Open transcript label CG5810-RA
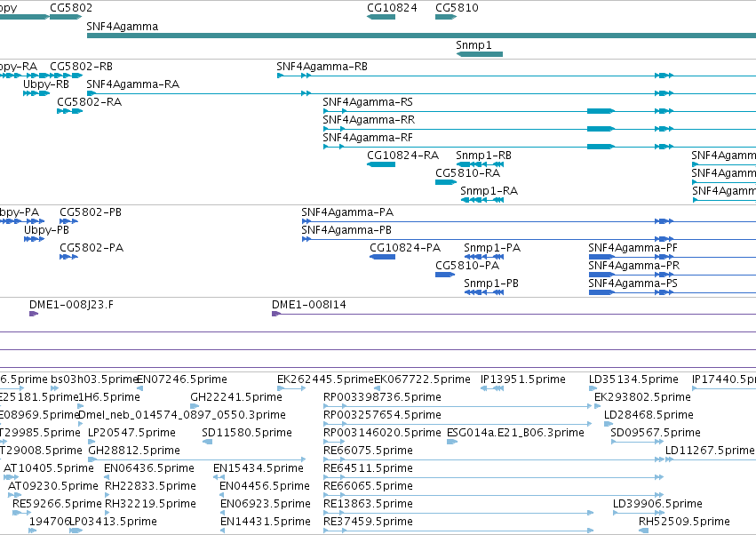The height and width of the screenshot is (535, 756). click(x=467, y=173)
